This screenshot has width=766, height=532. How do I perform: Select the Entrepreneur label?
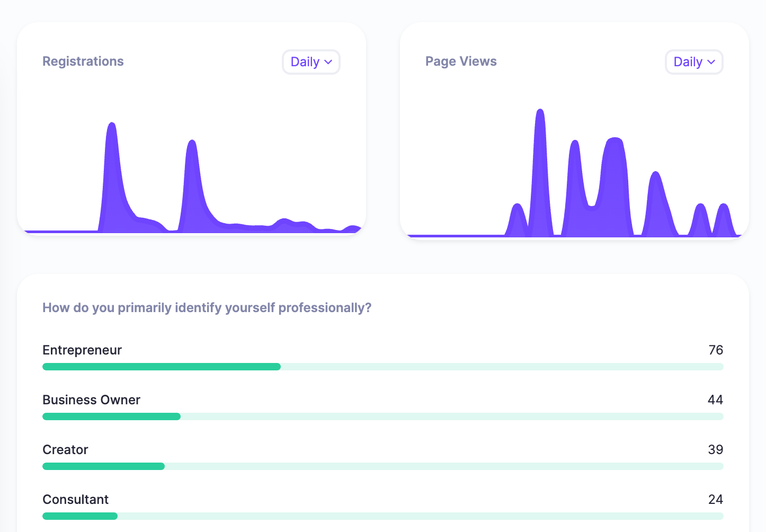pyautogui.click(x=82, y=350)
